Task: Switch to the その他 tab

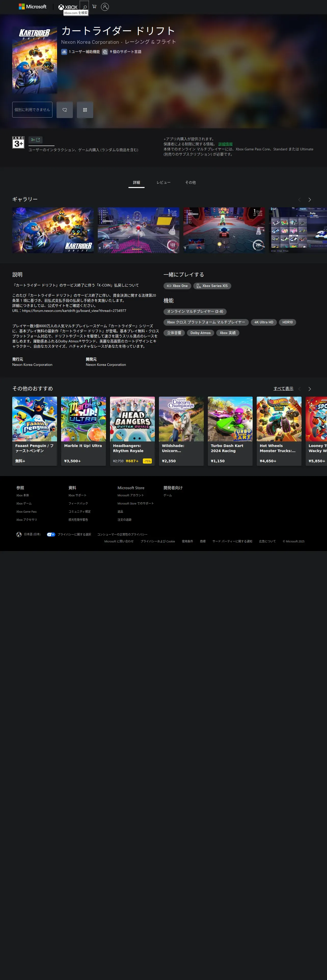Action: [x=190, y=183]
